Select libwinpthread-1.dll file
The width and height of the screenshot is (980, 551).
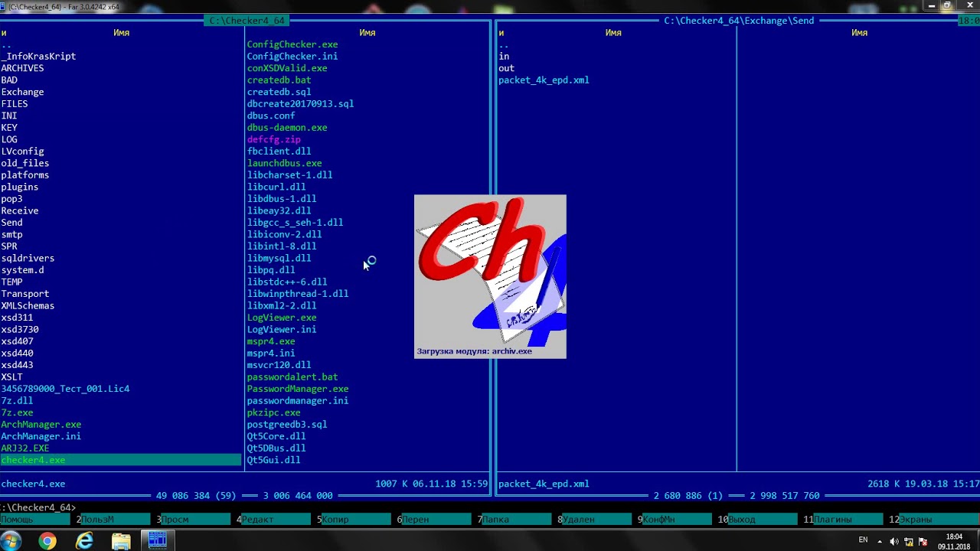click(x=298, y=294)
